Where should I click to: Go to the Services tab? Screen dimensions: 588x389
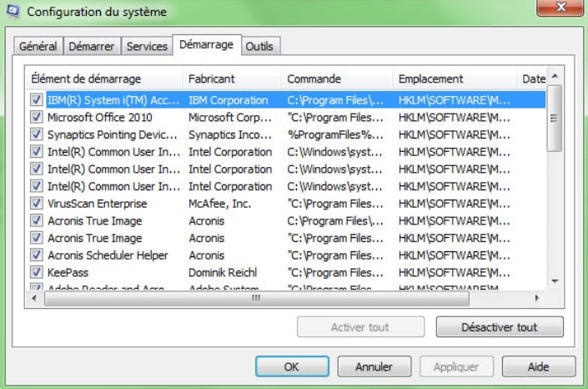(147, 47)
